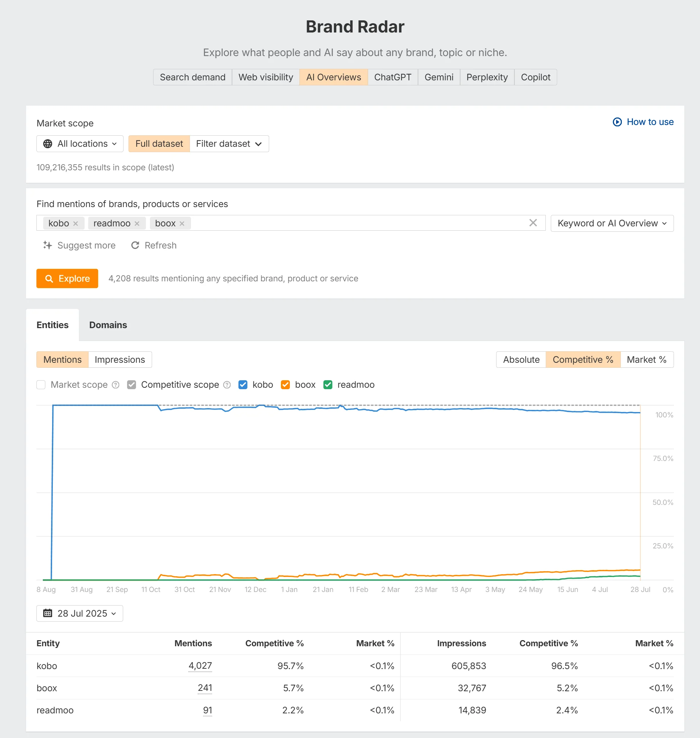Click the Market scope help question icon

(116, 385)
